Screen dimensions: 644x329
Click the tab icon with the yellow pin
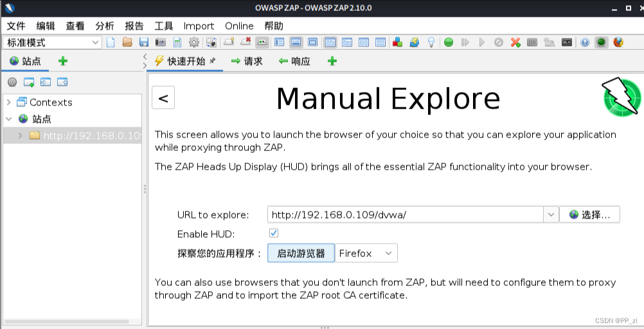(x=229, y=42)
